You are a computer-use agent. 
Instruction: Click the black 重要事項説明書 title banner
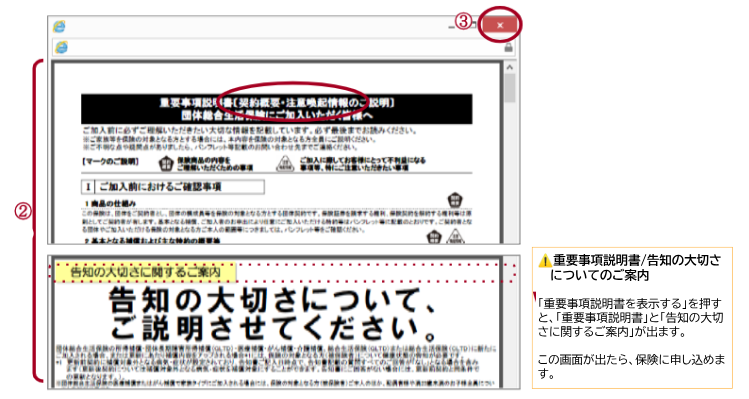tap(277, 109)
